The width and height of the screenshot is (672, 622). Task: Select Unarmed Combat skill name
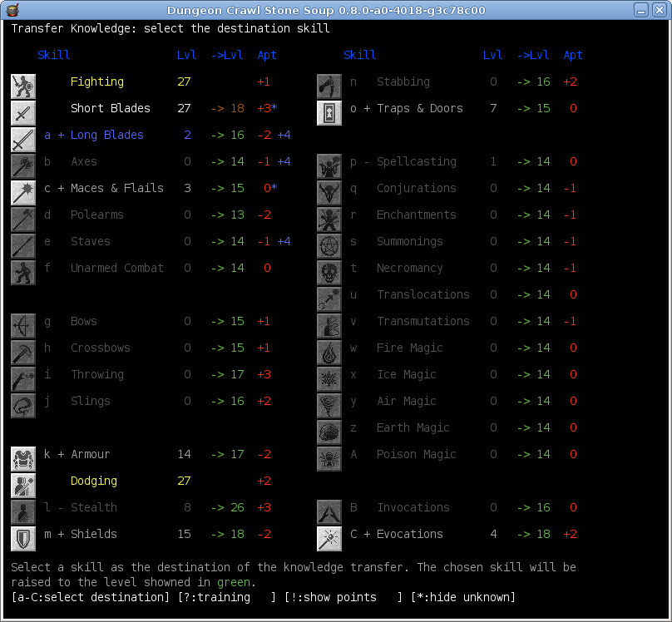pyautogui.click(x=117, y=268)
